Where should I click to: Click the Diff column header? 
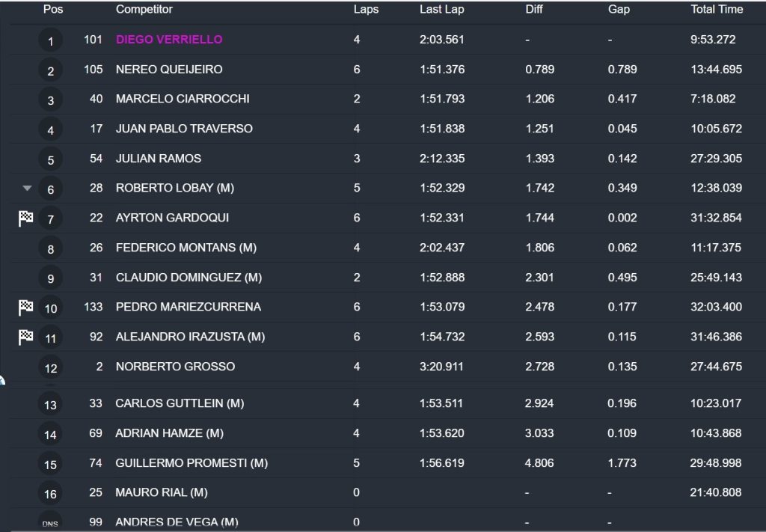pos(534,9)
